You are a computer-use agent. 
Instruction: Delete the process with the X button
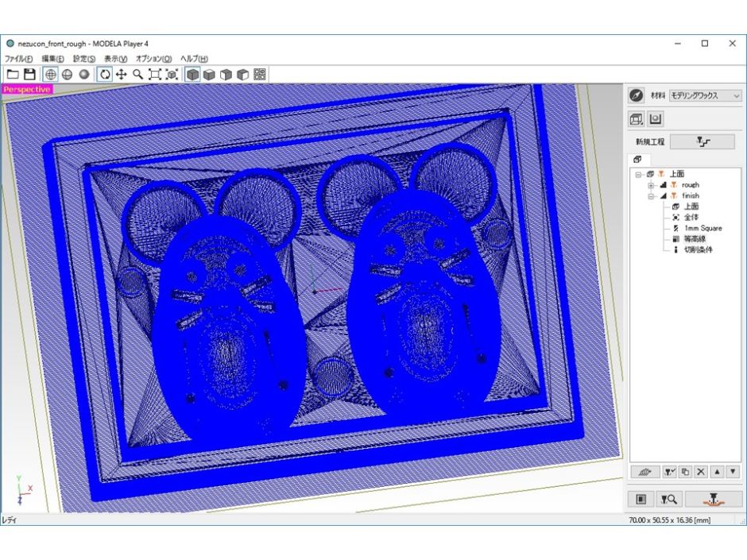coord(701,472)
